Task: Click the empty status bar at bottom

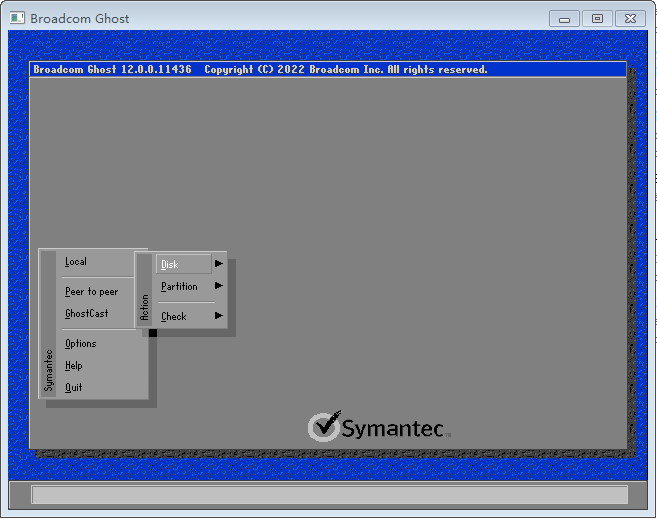Action: coord(329,495)
